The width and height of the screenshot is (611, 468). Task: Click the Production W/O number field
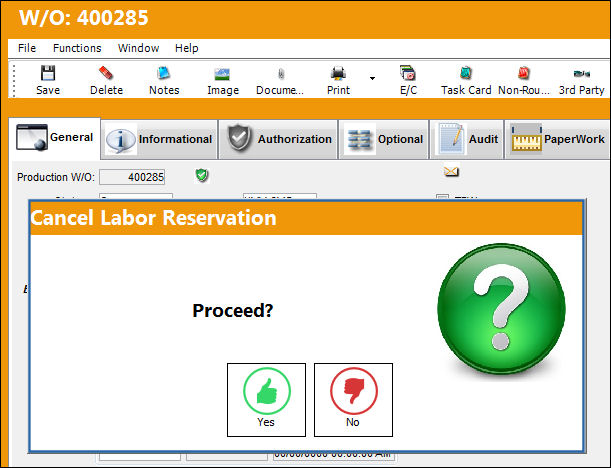[x=132, y=177]
